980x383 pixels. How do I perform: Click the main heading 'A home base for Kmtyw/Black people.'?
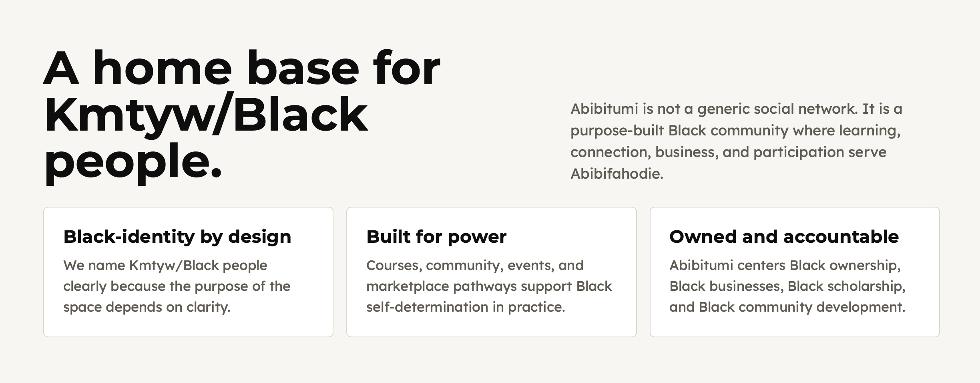pos(242,116)
